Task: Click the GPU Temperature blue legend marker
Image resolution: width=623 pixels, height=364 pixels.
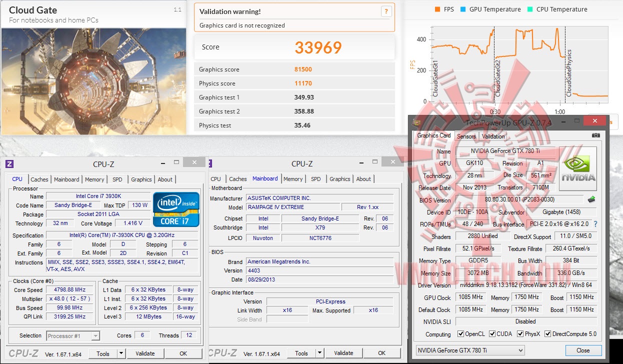Action: 463,9
